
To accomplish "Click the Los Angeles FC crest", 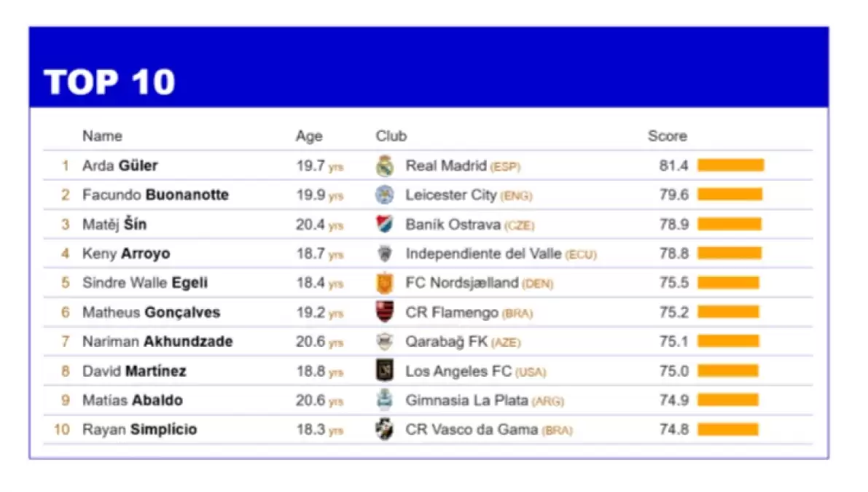I will click(385, 371).
